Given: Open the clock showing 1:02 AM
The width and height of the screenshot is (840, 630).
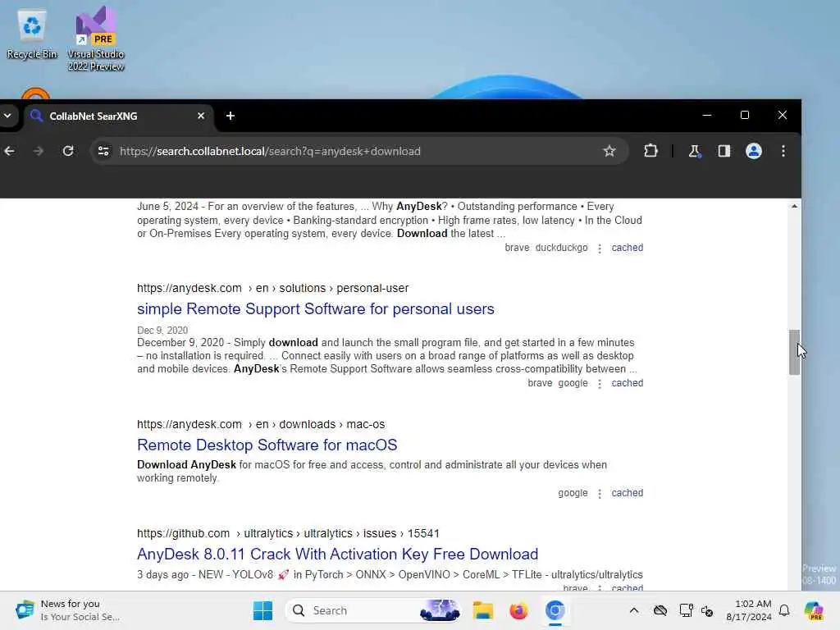Looking at the screenshot, I should [749, 610].
